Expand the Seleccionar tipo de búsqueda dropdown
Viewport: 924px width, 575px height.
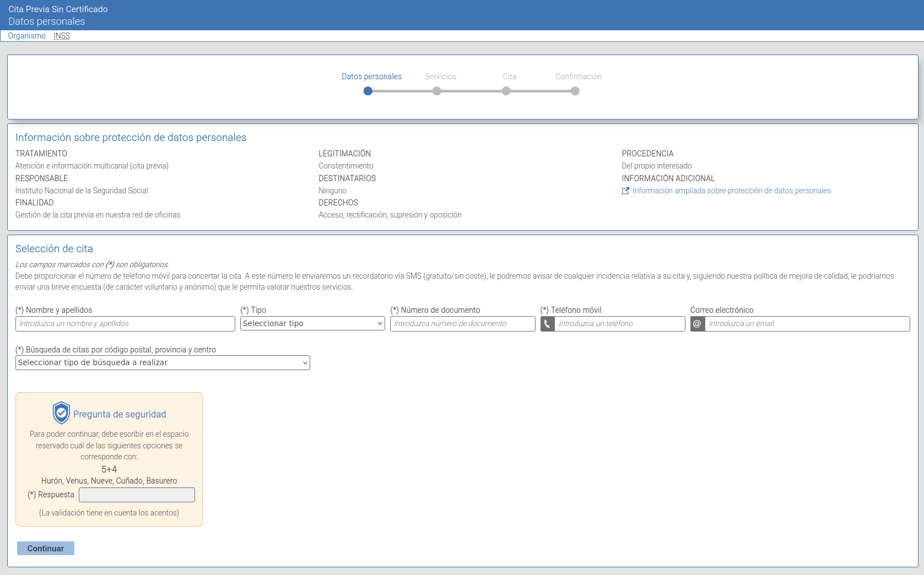[163, 362]
